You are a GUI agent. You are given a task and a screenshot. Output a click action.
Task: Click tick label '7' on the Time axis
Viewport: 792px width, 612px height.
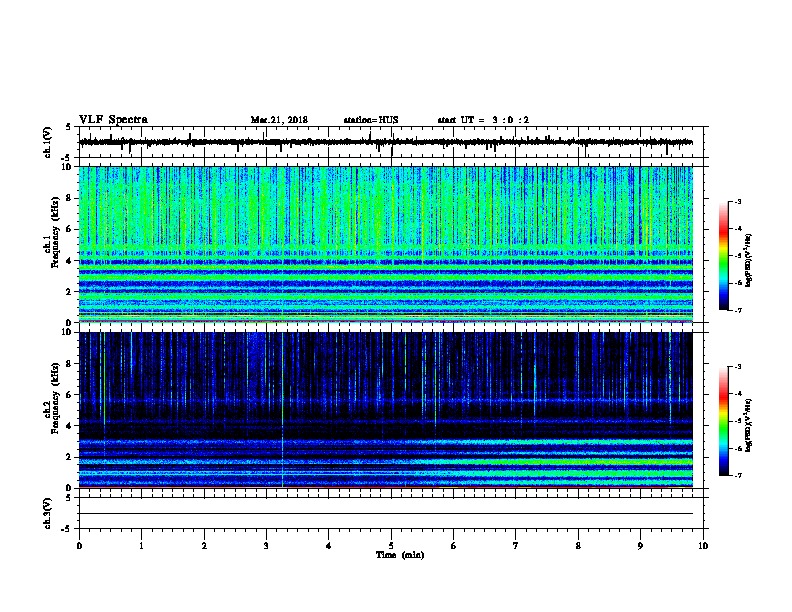click(516, 546)
